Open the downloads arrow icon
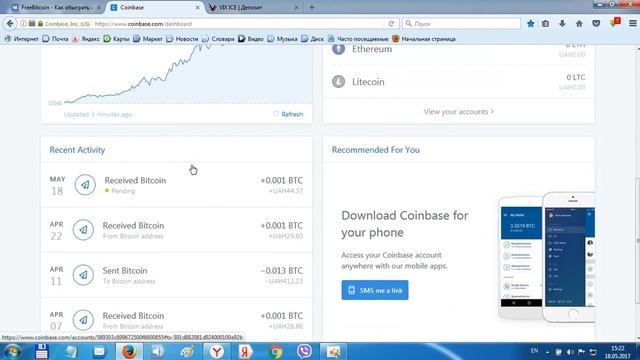 coord(562,24)
